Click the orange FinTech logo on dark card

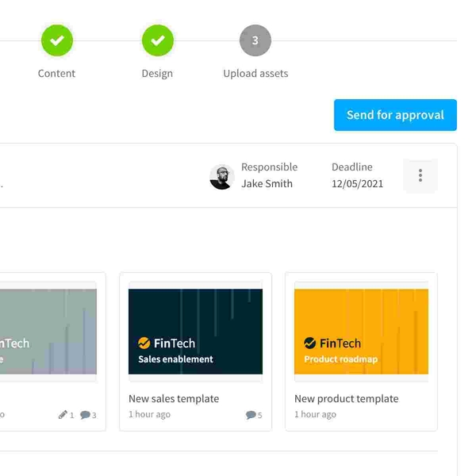click(144, 343)
